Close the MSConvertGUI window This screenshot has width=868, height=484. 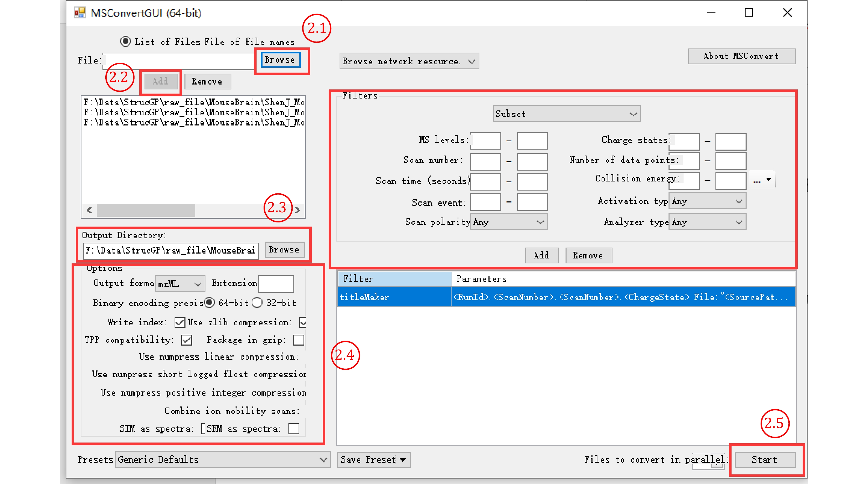click(x=788, y=13)
